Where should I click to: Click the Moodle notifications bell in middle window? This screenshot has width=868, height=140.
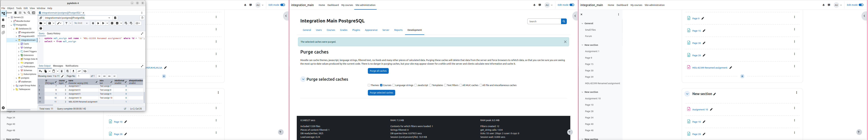click(534, 5)
